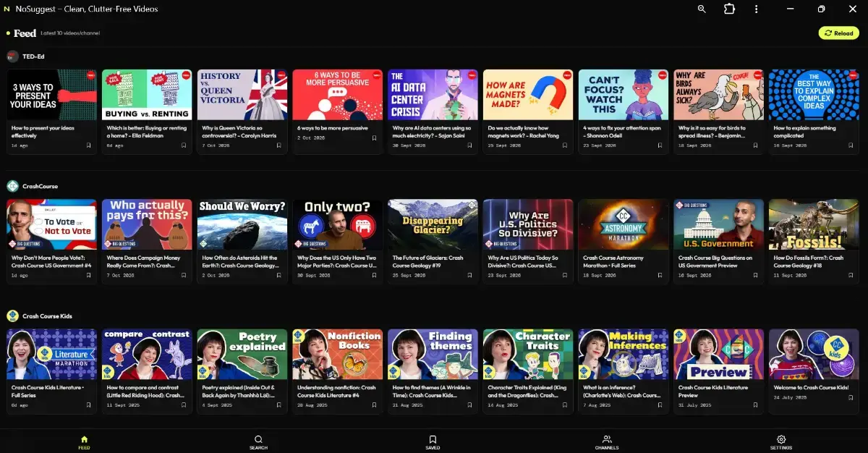Play the 'AI Data Center Crisis' thumbnail
Image resolution: width=868 pixels, height=453 pixels.
coord(433,94)
